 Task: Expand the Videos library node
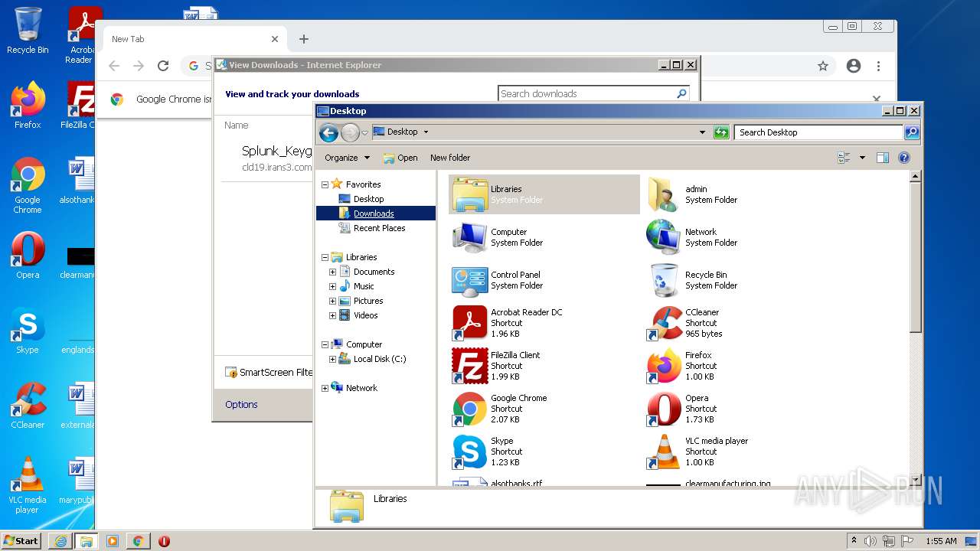pos(332,315)
